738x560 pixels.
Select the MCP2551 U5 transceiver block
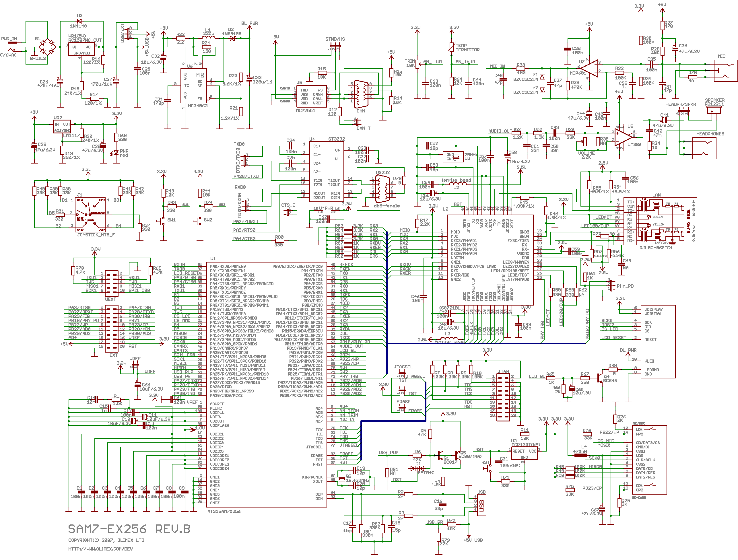click(312, 96)
